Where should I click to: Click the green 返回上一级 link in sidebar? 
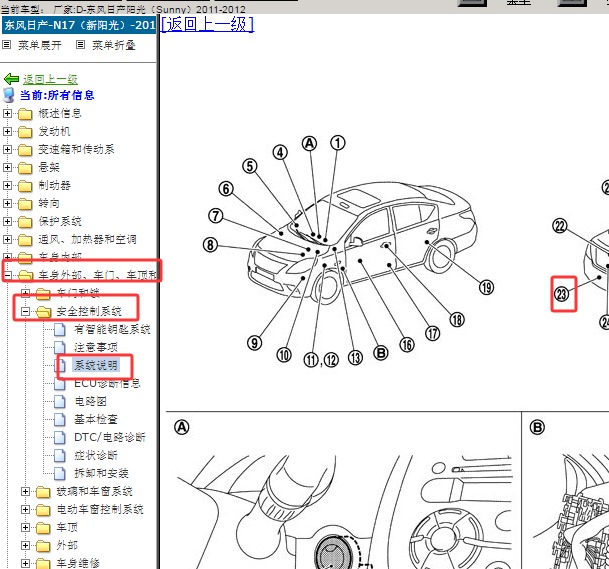pyautogui.click(x=50, y=80)
